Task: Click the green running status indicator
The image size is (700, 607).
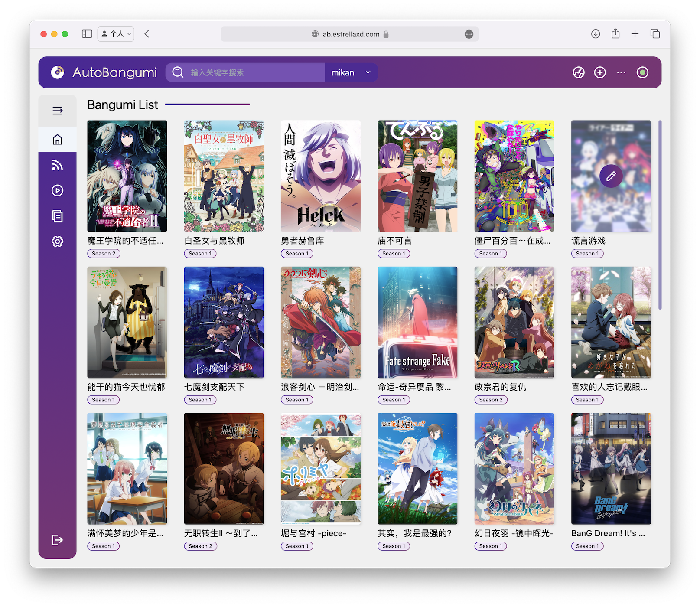Action: coord(642,72)
